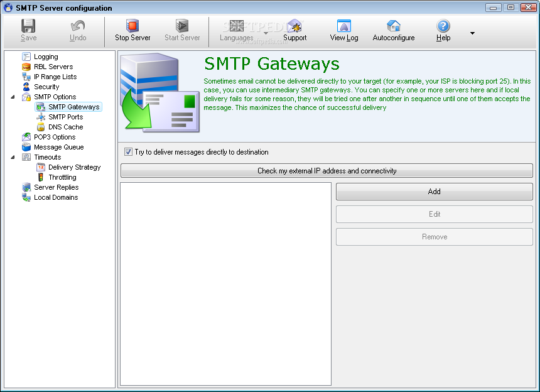Collapse the SMTP Options tree node

coord(13,97)
